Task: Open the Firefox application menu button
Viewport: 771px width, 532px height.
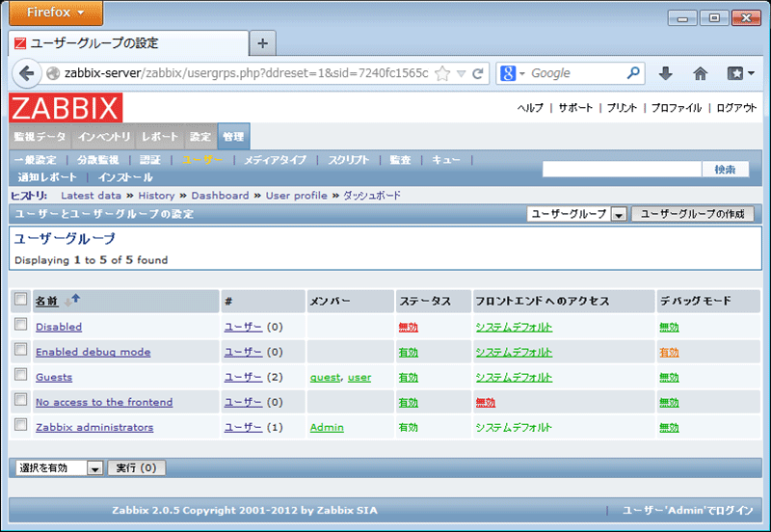Action: coord(52,13)
